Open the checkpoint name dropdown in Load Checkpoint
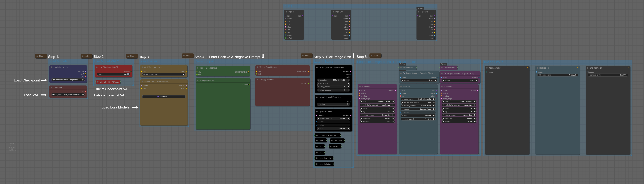The height and width of the screenshot is (184, 644). 68,80
